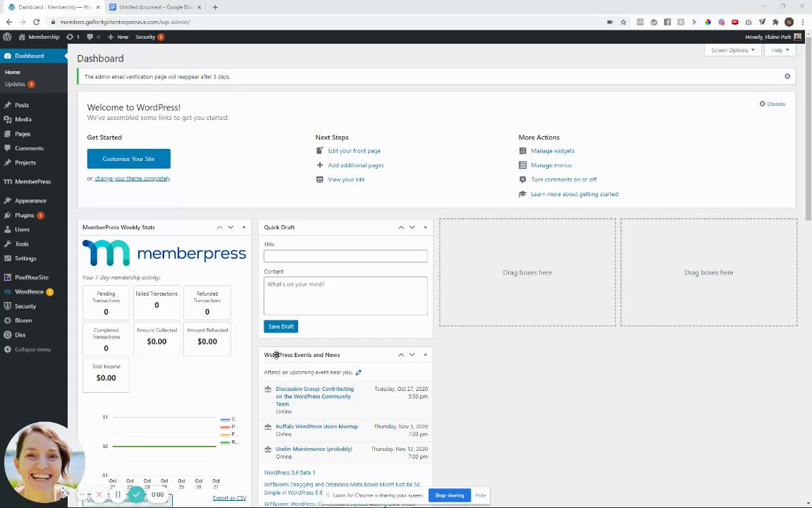The height and width of the screenshot is (508, 812).
Task: Open Security item in admin bar
Action: tap(149, 37)
